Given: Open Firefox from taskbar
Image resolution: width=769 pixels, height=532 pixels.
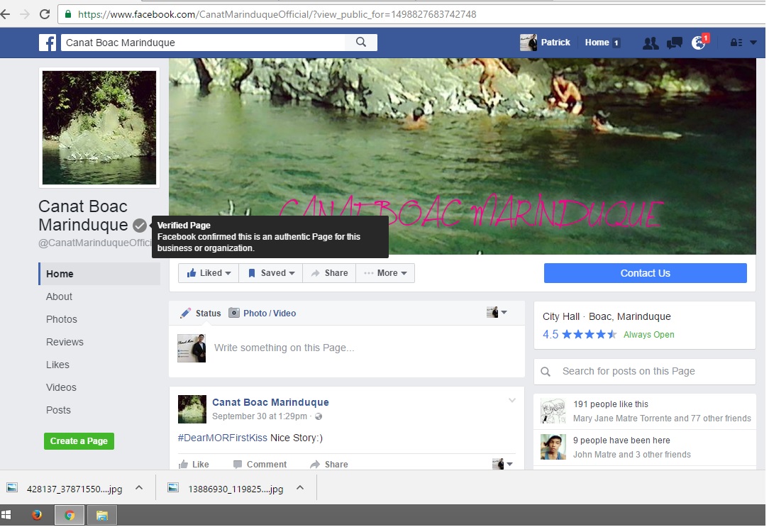Looking at the screenshot, I should pos(37,515).
